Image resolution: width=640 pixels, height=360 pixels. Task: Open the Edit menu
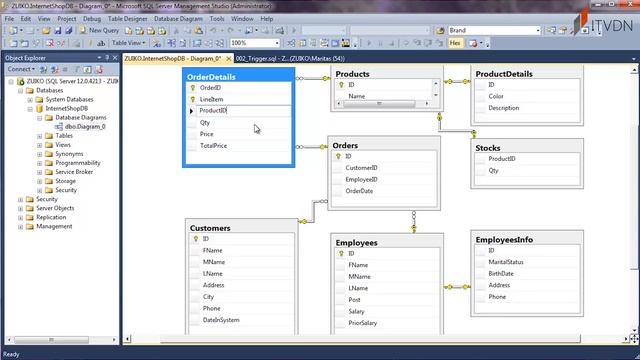pos(26,19)
